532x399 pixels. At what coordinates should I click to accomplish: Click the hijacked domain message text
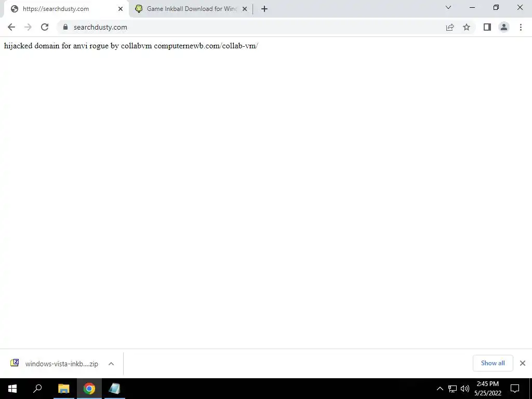(131, 46)
